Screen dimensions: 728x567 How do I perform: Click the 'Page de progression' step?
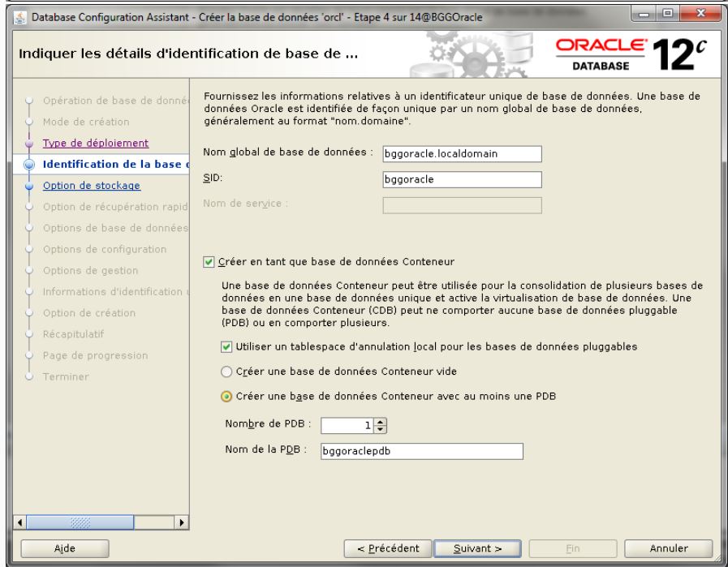[x=95, y=356]
